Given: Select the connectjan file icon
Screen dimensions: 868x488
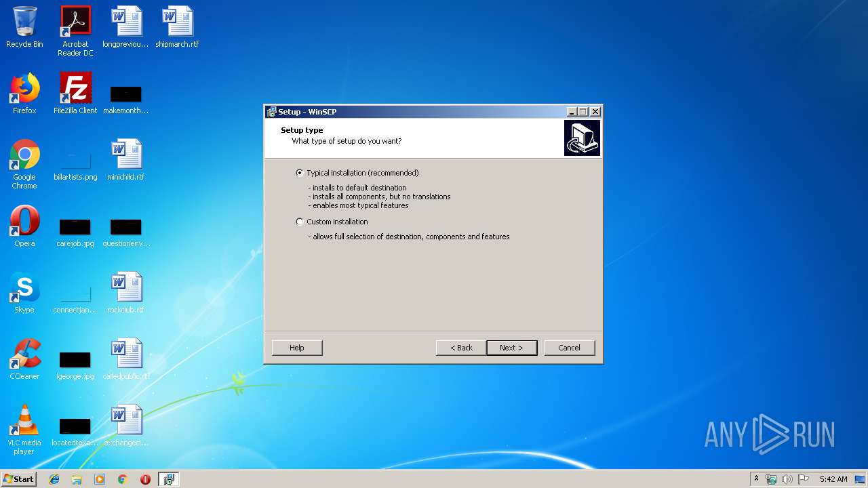Looking at the screenshot, I should [x=75, y=299].
